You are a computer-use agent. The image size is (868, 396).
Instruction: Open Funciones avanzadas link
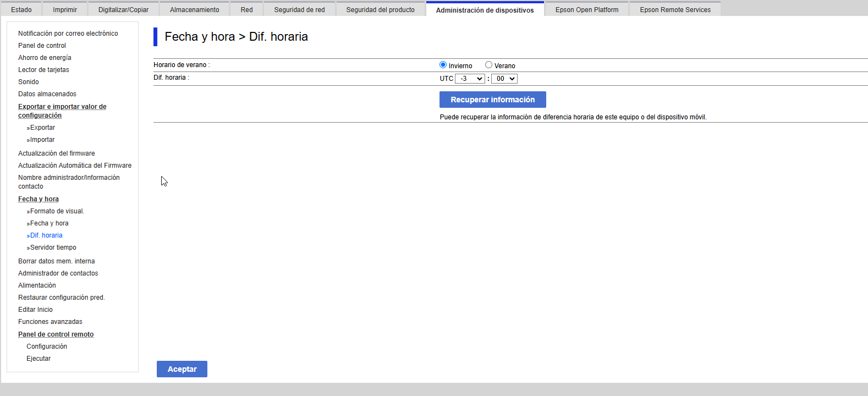[50, 322]
